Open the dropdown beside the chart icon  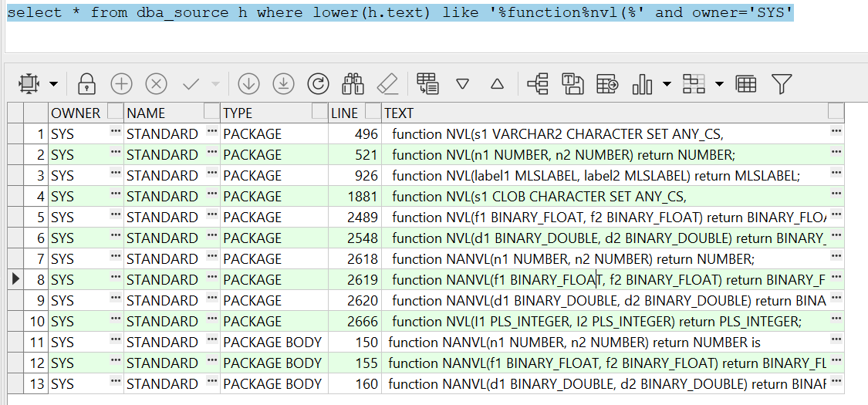667,84
